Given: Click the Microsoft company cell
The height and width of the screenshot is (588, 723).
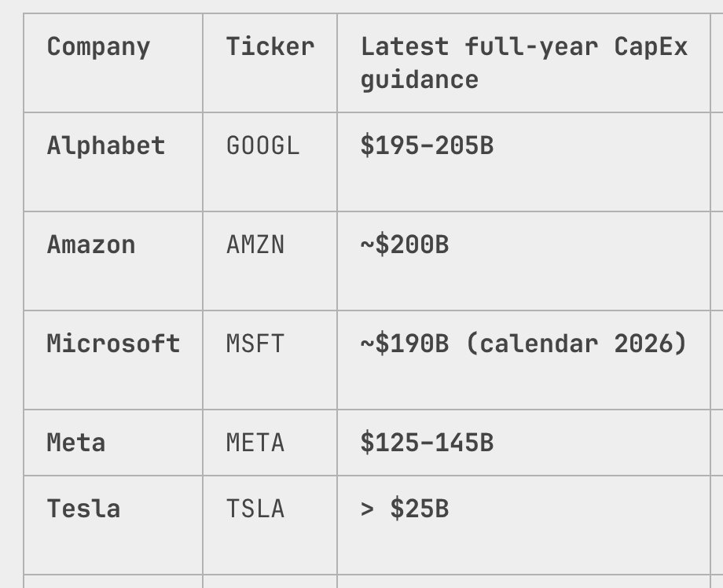Looking at the screenshot, I should [113, 360].
